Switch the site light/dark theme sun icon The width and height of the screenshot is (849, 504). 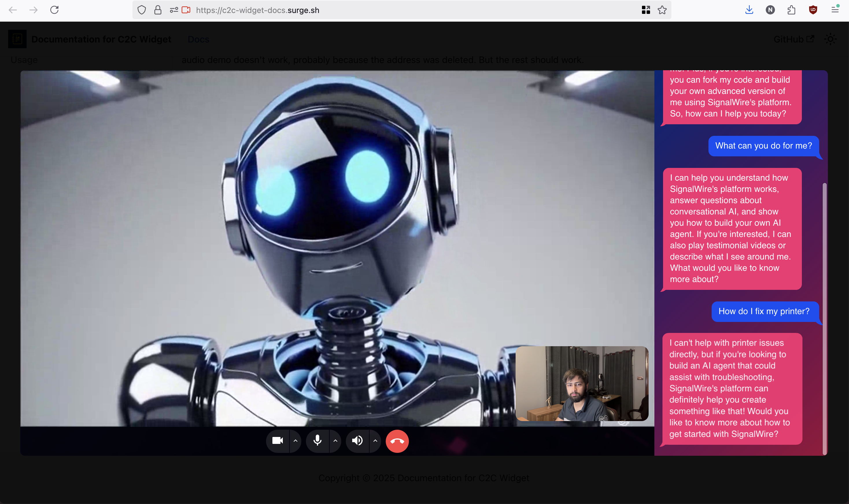pos(830,39)
